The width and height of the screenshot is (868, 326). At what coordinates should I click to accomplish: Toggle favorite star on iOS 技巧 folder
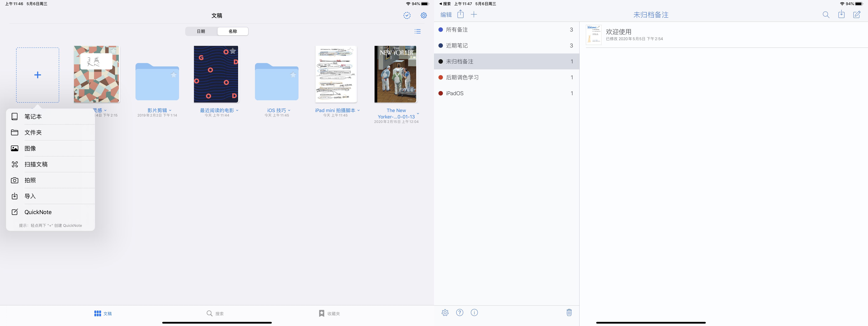tap(293, 75)
